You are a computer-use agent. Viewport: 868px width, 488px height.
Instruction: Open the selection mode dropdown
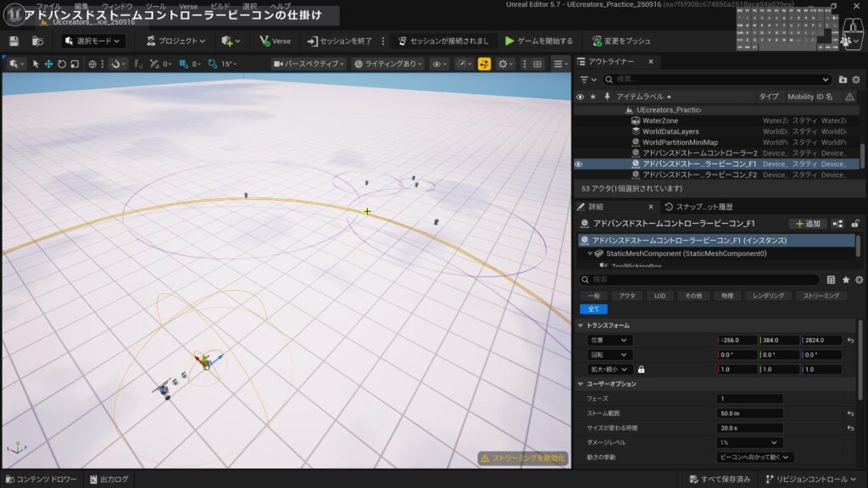pyautogui.click(x=93, y=41)
